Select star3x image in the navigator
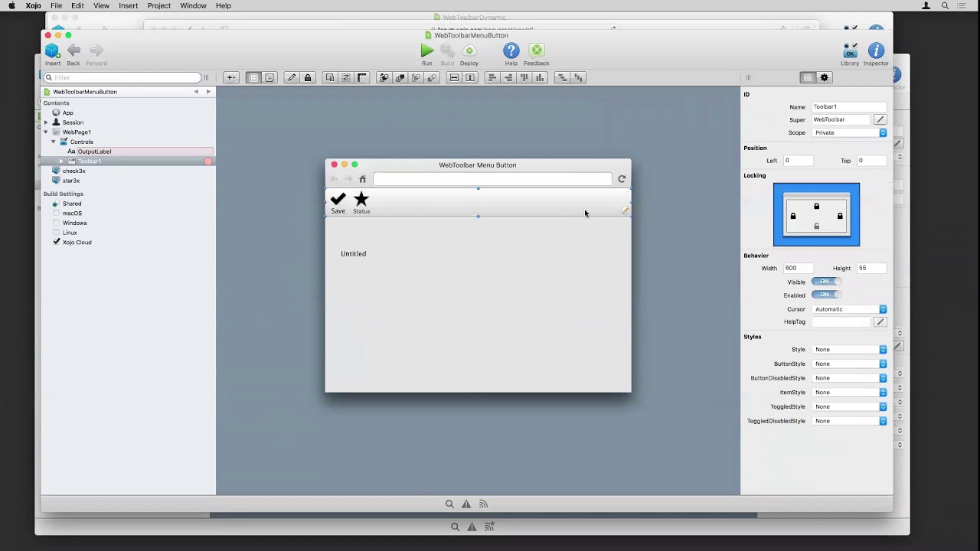Screen dimensions: 980x551 click(71, 181)
